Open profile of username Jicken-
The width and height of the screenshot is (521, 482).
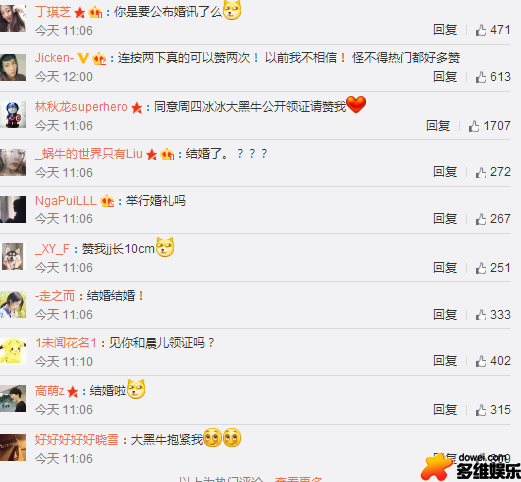pyautogui.click(x=54, y=58)
